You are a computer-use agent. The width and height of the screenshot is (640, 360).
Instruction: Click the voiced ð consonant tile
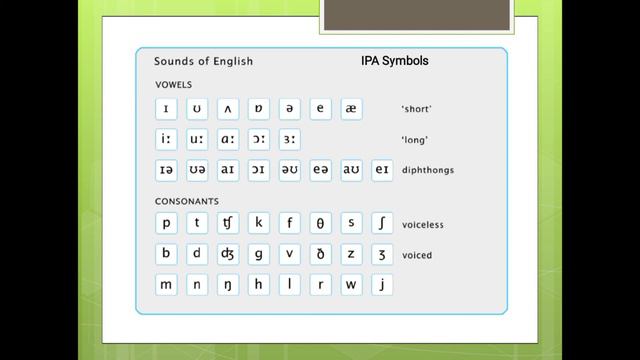tap(320, 254)
